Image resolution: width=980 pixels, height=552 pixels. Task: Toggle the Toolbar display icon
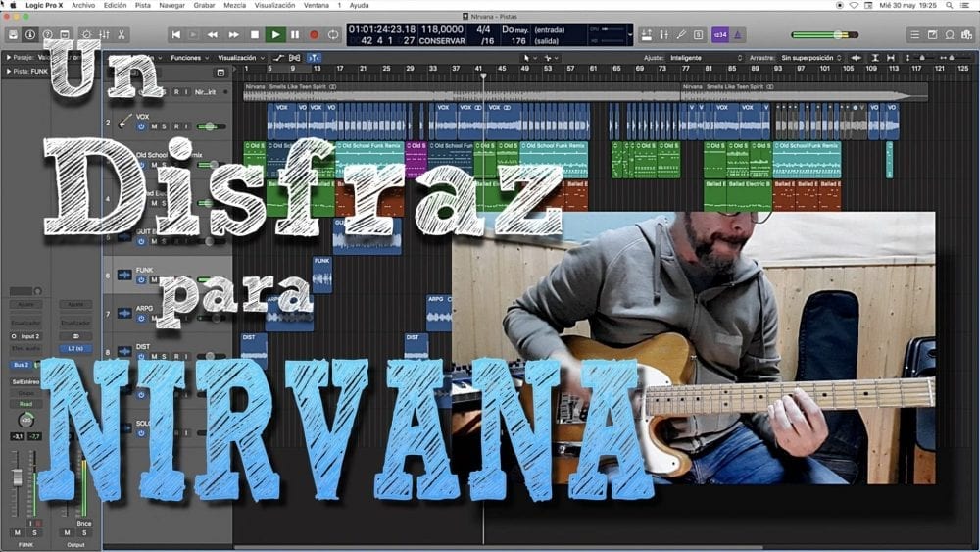tap(65, 35)
